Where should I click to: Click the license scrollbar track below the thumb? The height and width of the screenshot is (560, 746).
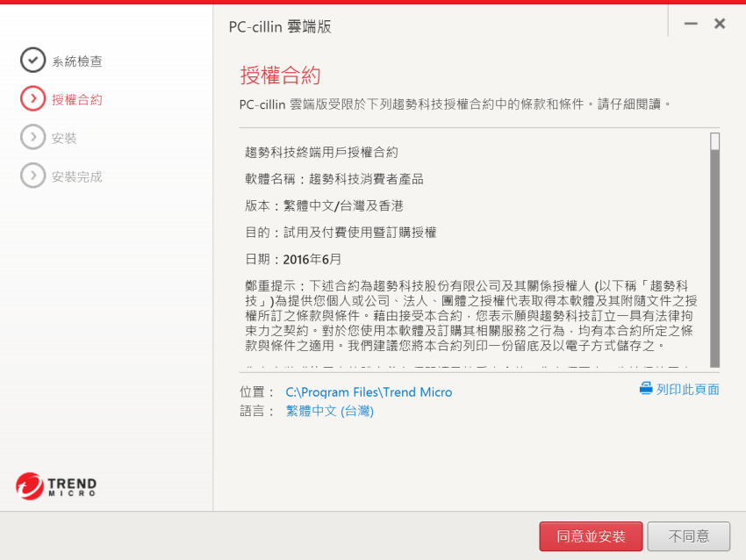[714, 258]
